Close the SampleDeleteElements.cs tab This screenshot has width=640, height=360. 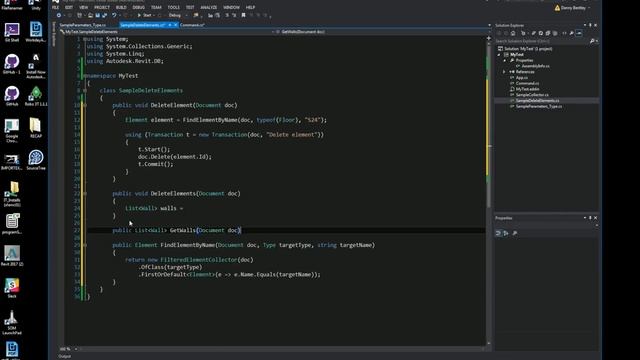[x=176, y=25]
